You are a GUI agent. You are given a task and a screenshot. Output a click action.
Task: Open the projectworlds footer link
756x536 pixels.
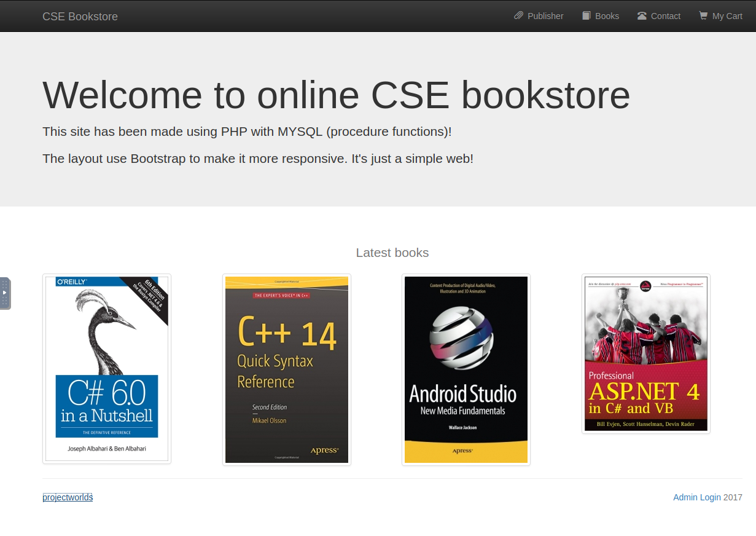pyautogui.click(x=68, y=497)
